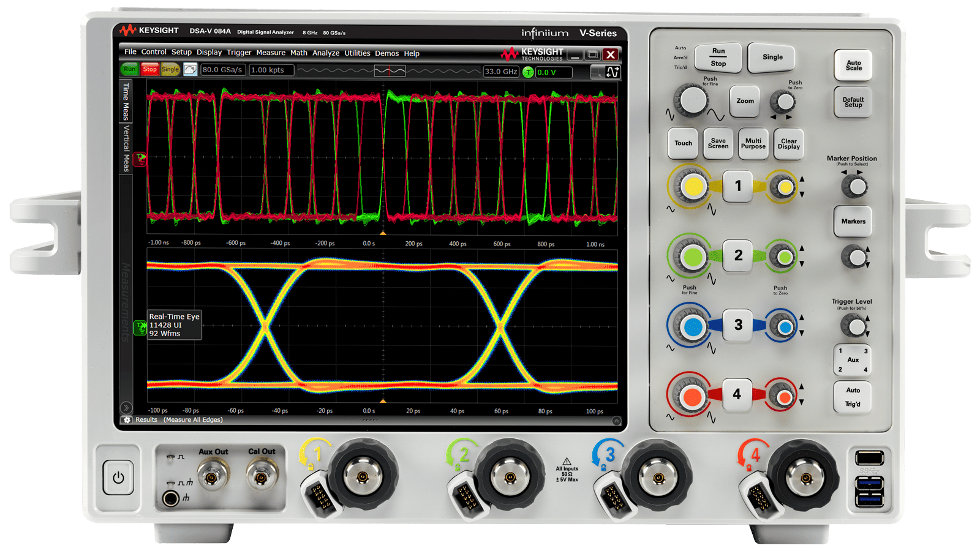
Task: Click the Real-Time Eye info label
Action: point(175,325)
